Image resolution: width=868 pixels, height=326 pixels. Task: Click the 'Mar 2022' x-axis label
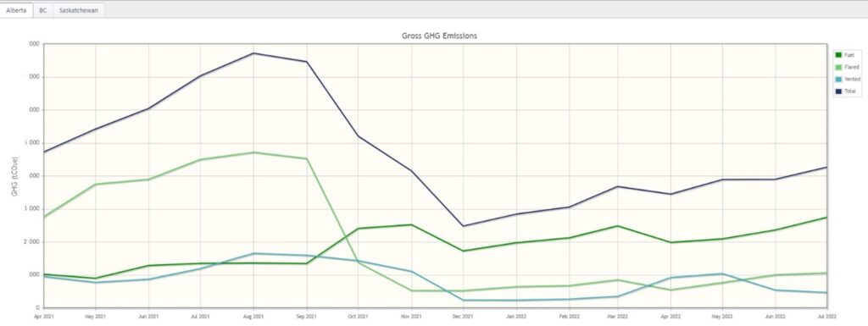tap(618, 316)
